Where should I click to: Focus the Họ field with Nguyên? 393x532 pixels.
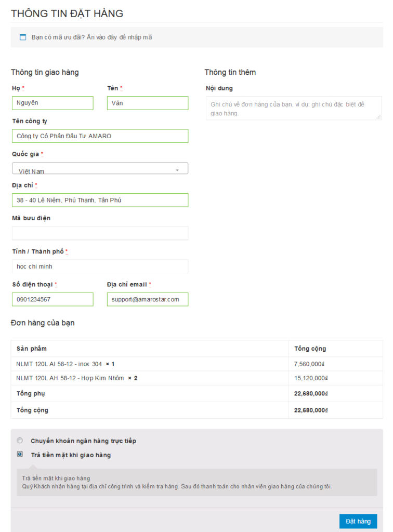53,103
